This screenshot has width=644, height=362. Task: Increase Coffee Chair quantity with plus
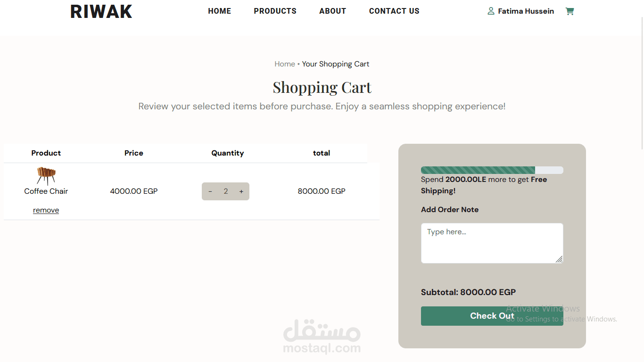point(241,191)
